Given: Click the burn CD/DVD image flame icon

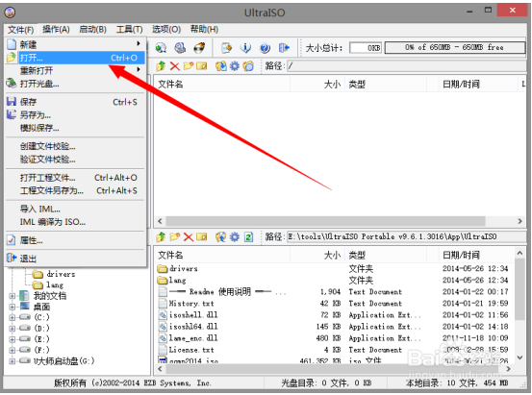Looking at the screenshot, I should point(199,48).
